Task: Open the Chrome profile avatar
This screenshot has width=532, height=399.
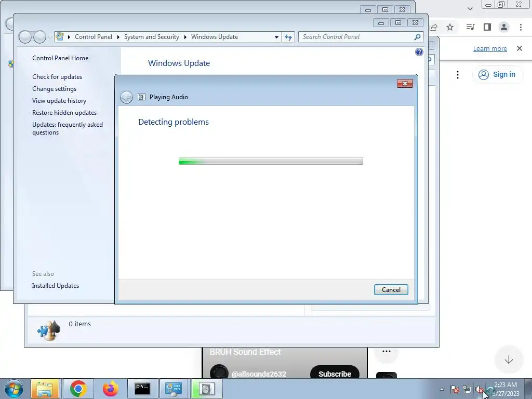Action: (x=504, y=27)
